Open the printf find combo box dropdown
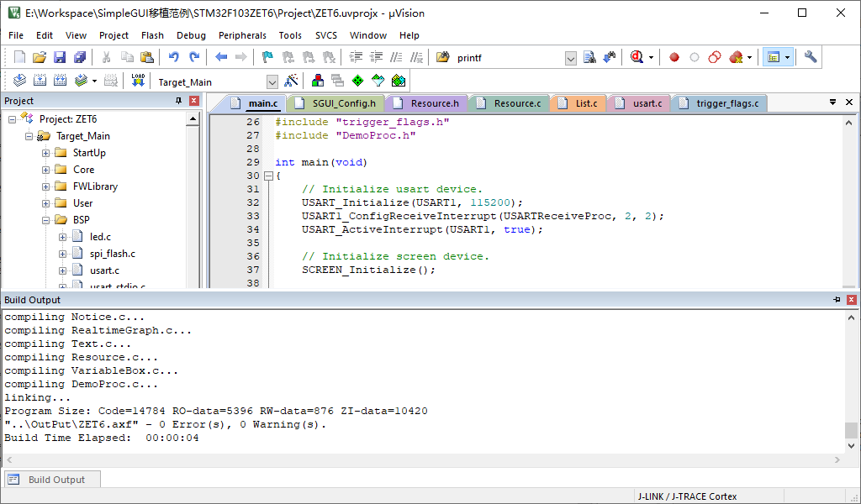 571,58
